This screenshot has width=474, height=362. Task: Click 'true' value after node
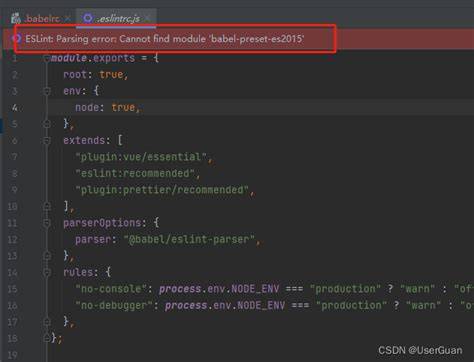click(x=123, y=107)
